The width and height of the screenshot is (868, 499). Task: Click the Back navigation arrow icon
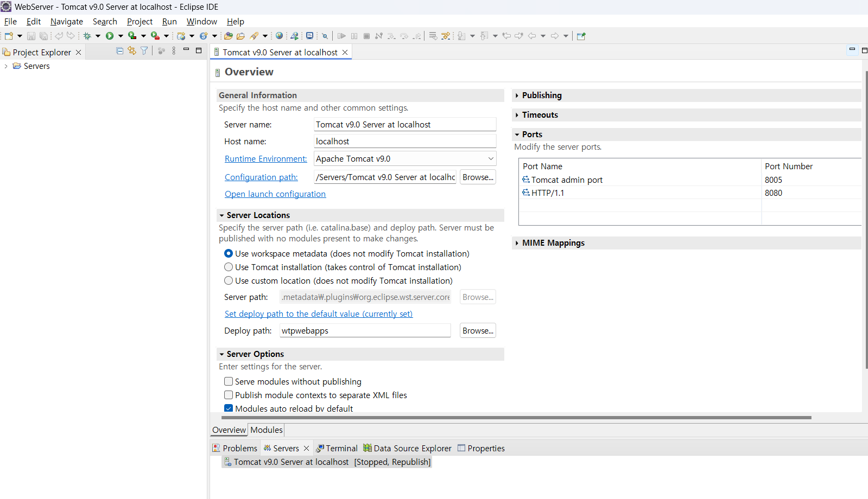click(x=532, y=36)
